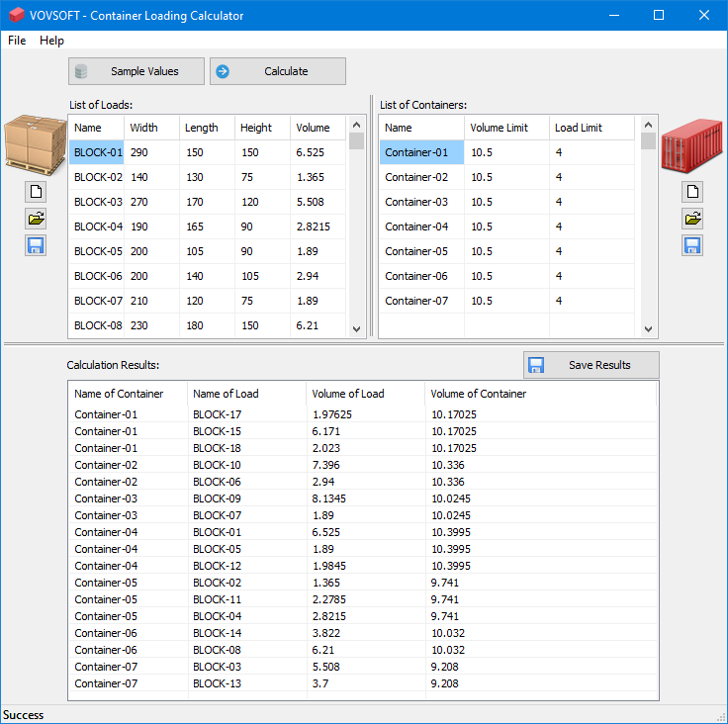Click the Length column header in the loads list
The image size is (728, 724).
[207, 128]
